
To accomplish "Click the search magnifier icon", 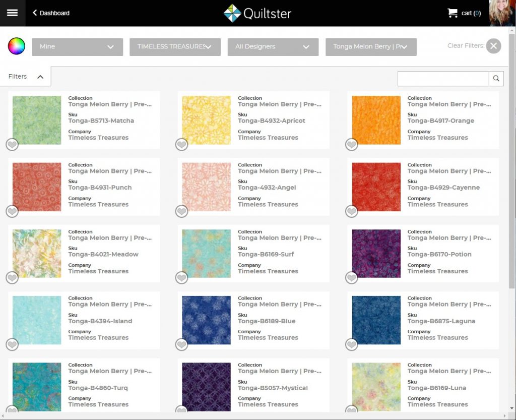I will tap(496, 79).
